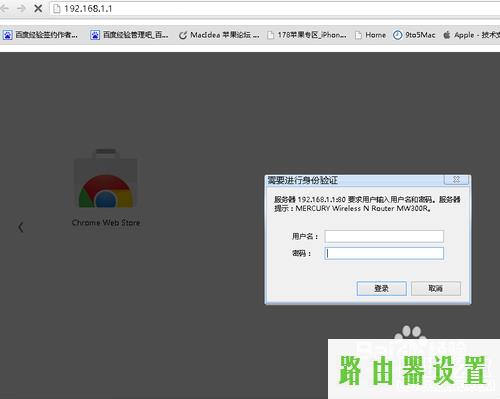Open the Apple bookmark
Viewport: 500px width, 399px height.
(x=471, y=35)
